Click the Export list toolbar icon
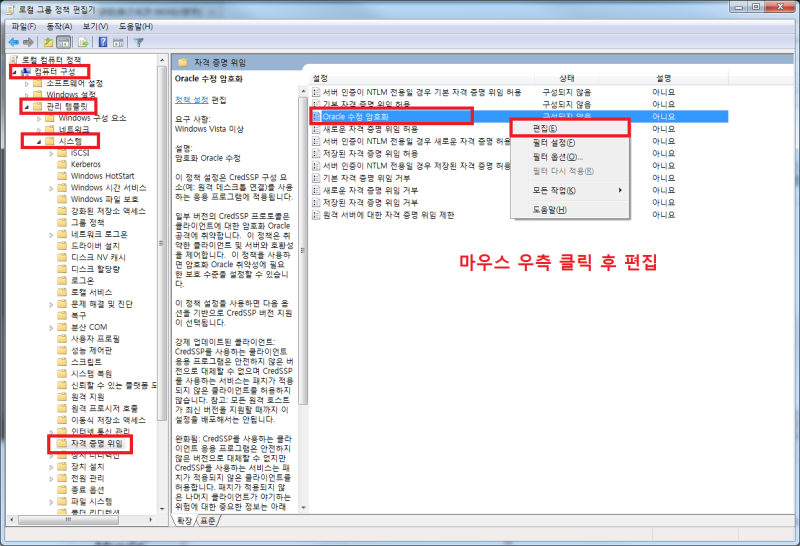This screenshot has width=800, height=546. coord(84,42)
